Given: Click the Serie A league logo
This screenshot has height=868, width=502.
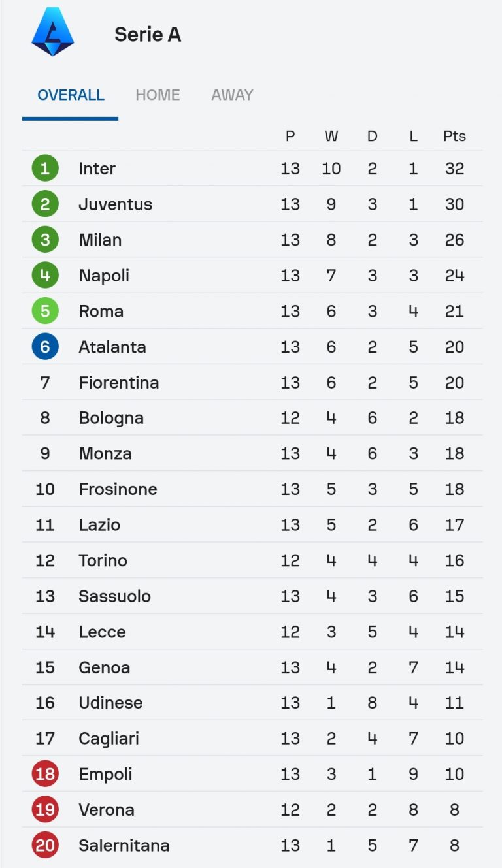Looking at the screenshot, I should tap(52, 31).
